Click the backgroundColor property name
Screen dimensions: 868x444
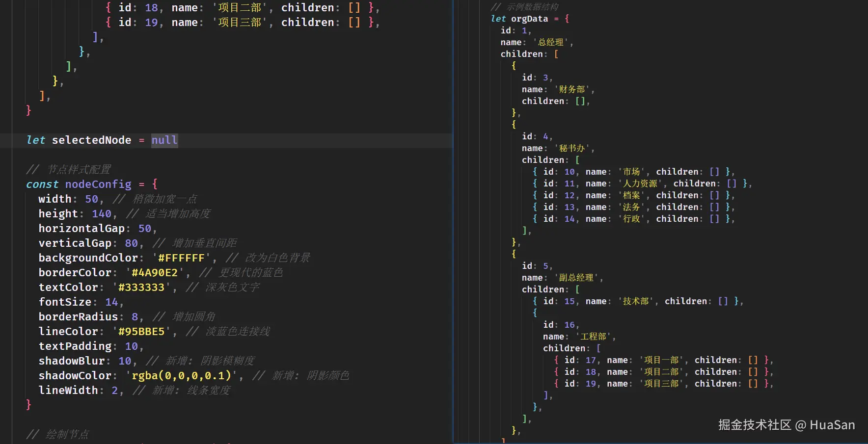[88, 258]
